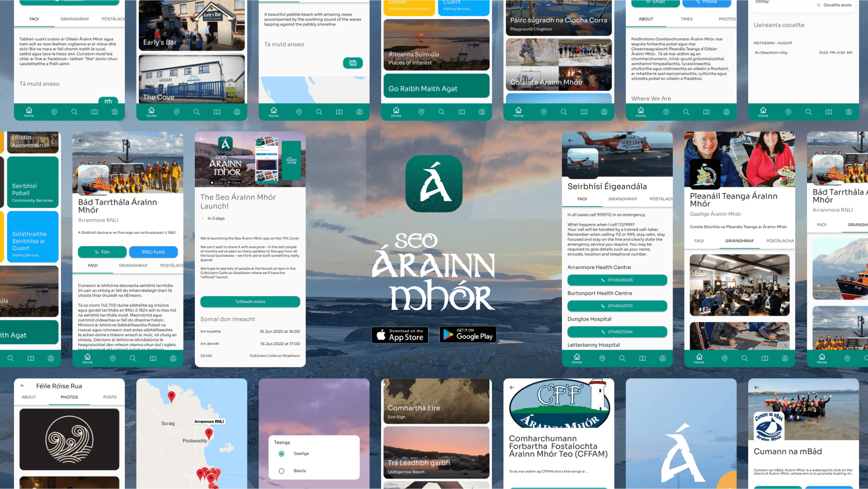Click the map pin above Scraig

click(x=171, y=397)
